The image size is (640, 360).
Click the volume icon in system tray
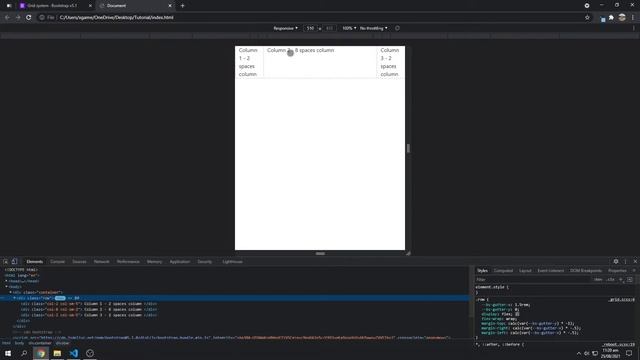pos(587,353)
